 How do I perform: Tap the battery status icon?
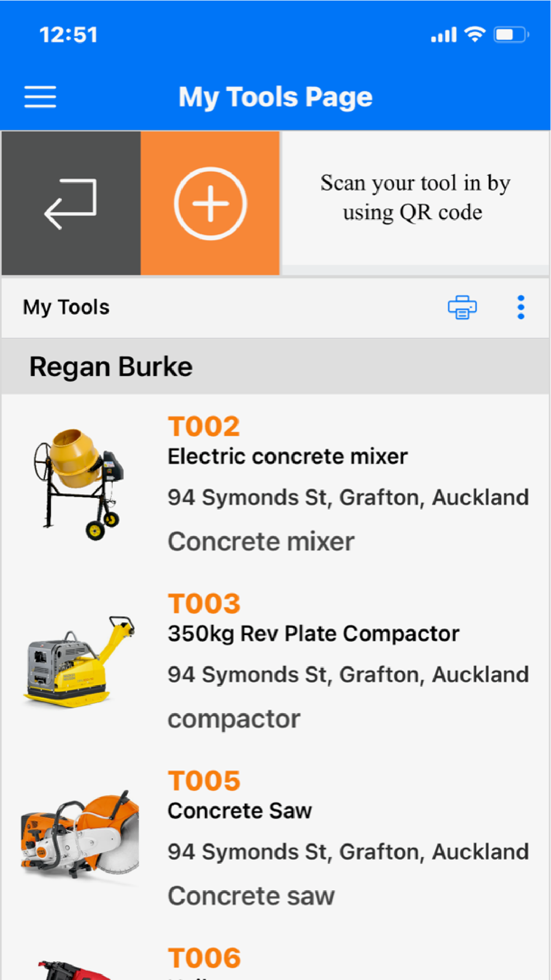click(x=511, y=35)
